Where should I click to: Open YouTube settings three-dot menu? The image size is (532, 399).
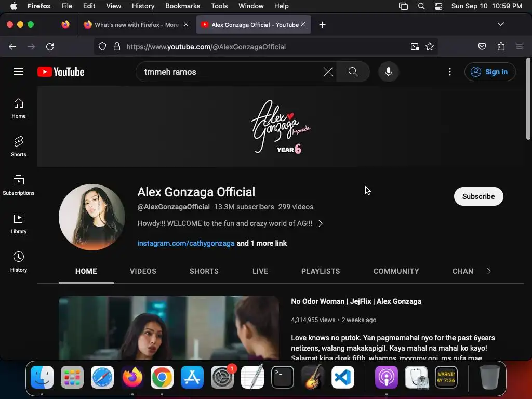point(450,72)
